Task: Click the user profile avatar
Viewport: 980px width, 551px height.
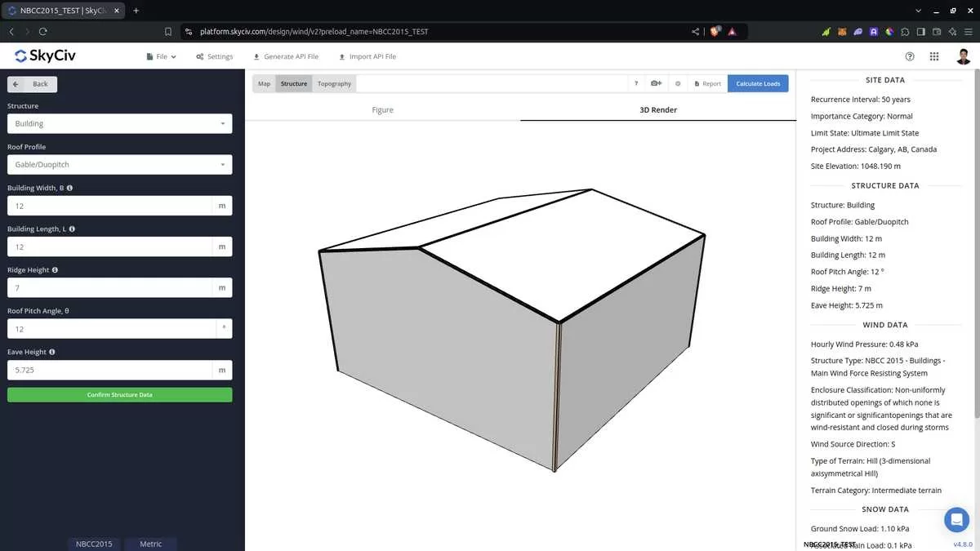Action: [963, 56]
